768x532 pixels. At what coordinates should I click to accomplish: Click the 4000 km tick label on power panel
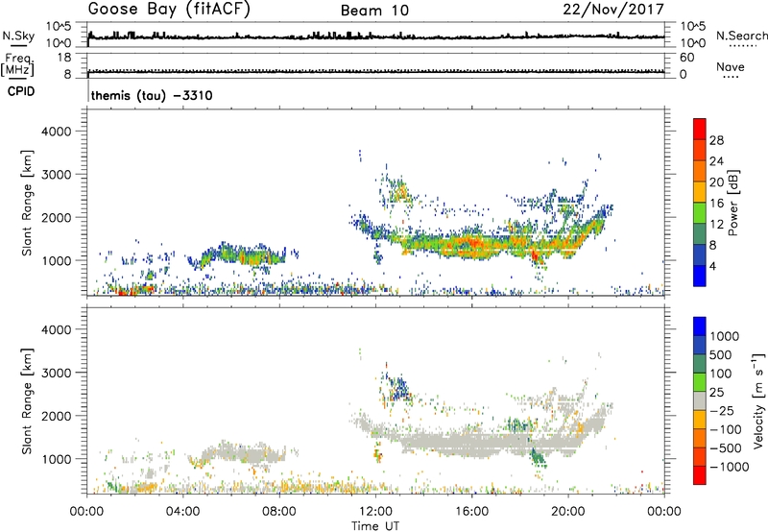[x=56, y=132]
